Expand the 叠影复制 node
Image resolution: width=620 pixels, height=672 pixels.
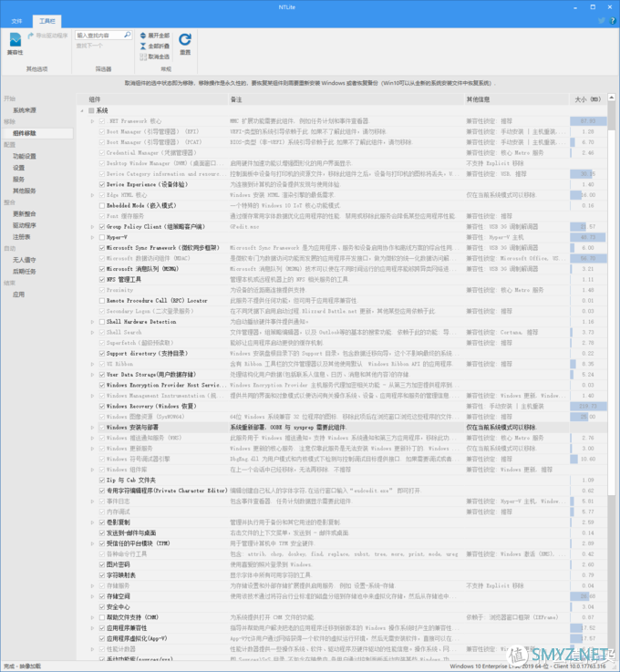click(x=92, y=522)
